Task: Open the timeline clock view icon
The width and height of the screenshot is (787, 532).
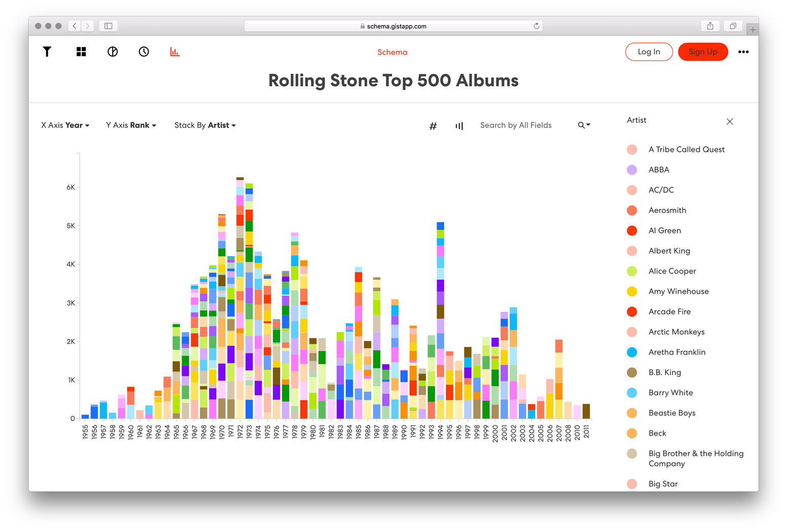Action: [144, 52]
